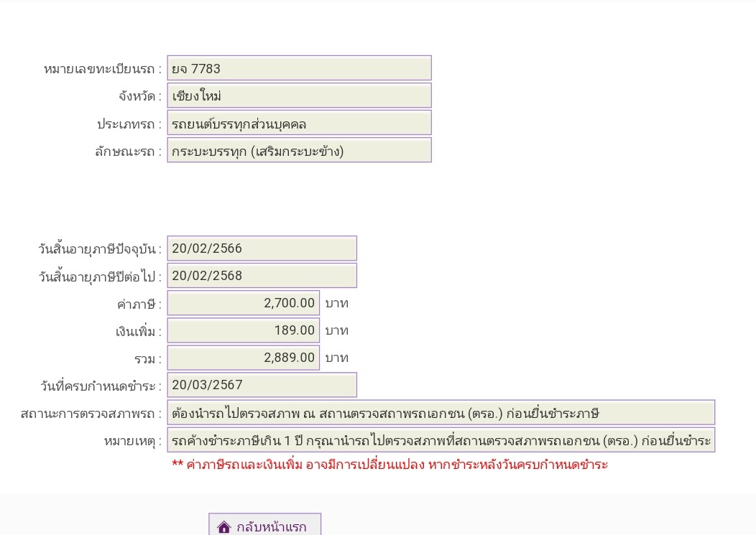Image resolution: width=756 pixels, height=535 pixels.
Task: Click the label หมายเหตุ
Action: click(133, 441)
